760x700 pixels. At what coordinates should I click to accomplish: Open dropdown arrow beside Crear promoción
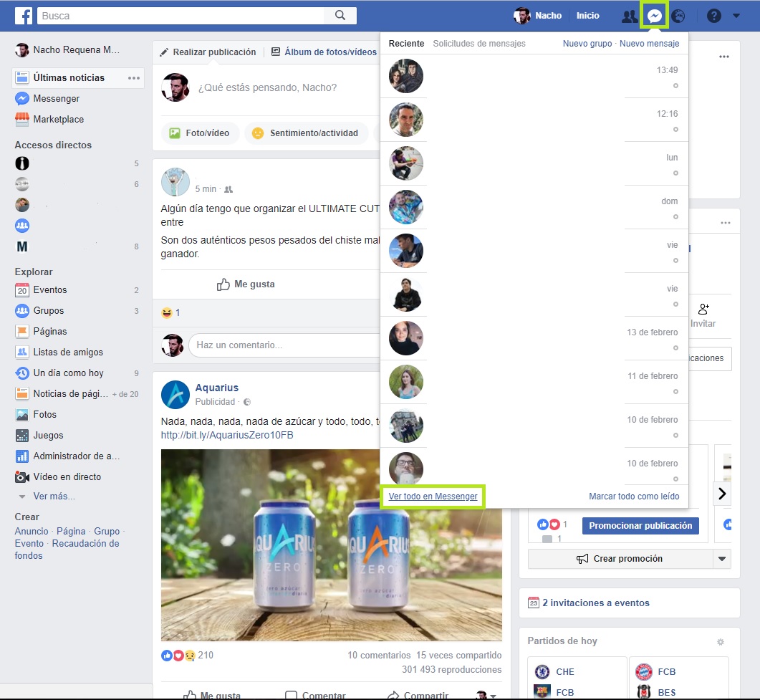tap(722, 559)
